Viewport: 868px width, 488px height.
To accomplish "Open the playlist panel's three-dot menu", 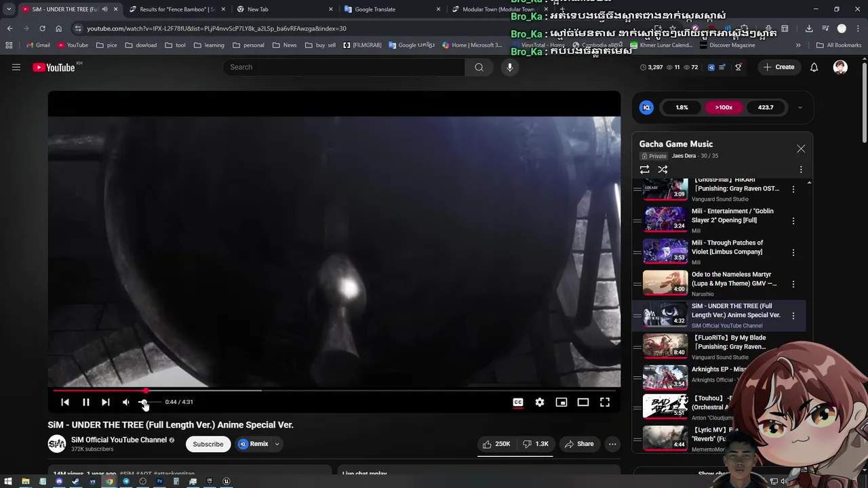I will point(801,169).
